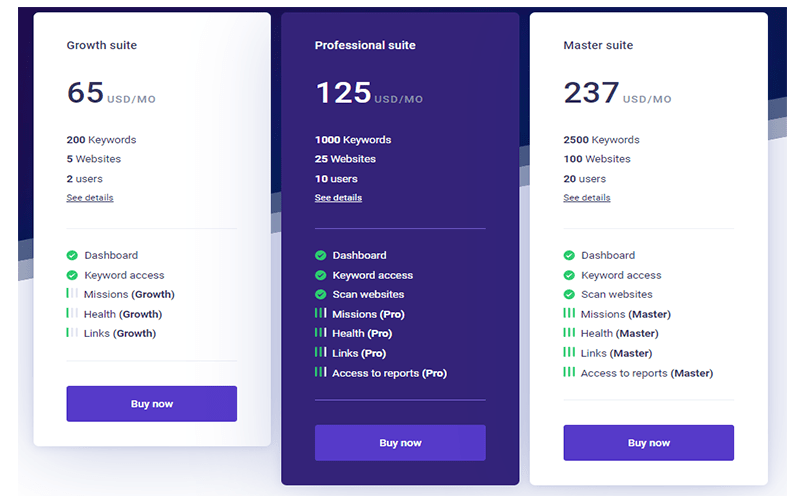
Task: Click the Links (Growth) feature label
Action: pyautogui.click(x=120, y=333)
